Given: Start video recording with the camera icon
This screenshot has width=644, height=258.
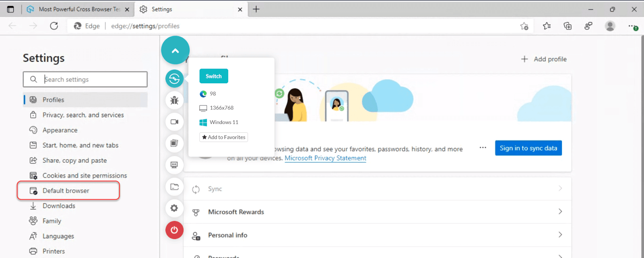Looking at the screenshot, I should [174, 122].
